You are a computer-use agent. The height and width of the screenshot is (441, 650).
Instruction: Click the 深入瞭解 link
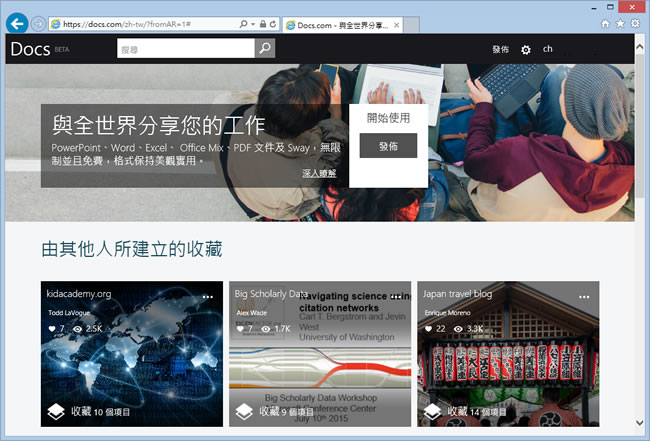pos(319,174)
